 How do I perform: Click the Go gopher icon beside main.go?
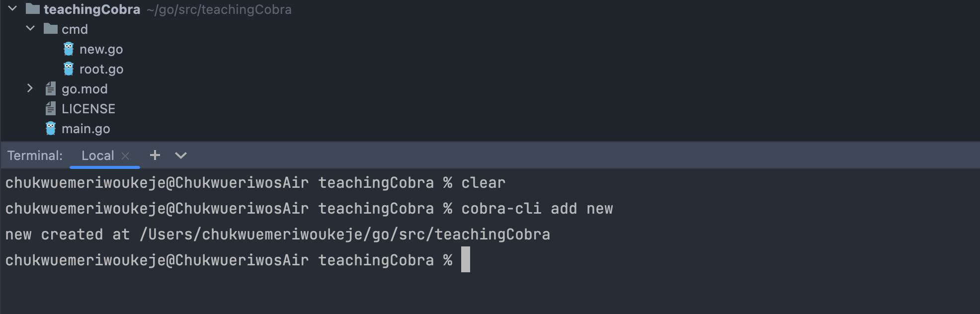click(51, 128)
